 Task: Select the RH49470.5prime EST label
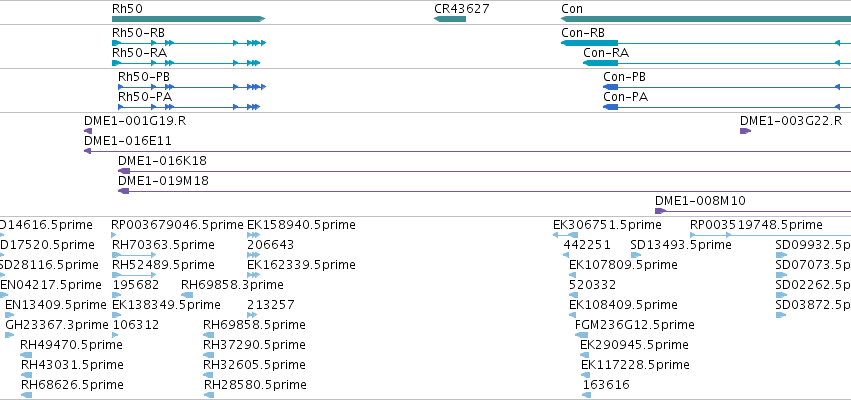click(x=71, y=345)
